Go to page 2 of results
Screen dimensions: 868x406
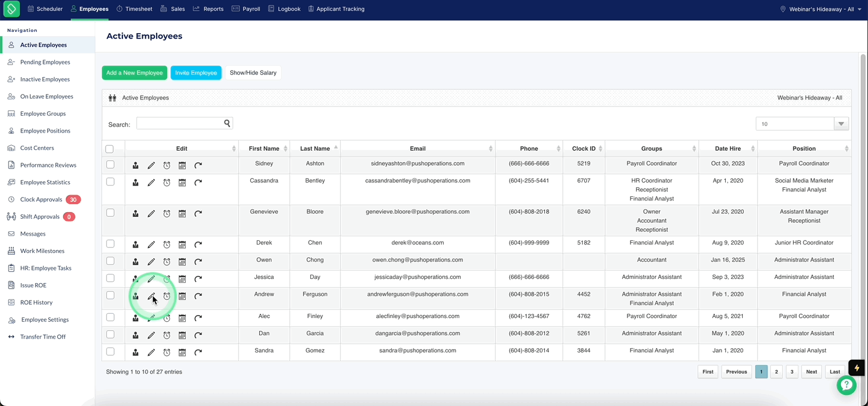(x=776, y=372)
